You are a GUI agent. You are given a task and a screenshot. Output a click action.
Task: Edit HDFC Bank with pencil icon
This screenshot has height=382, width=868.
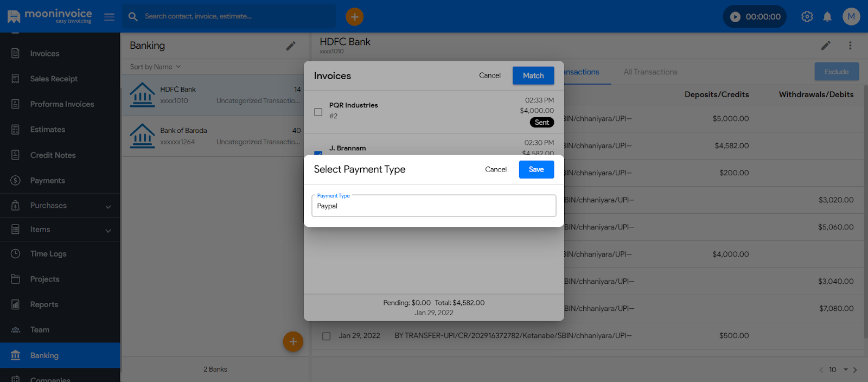826,46
